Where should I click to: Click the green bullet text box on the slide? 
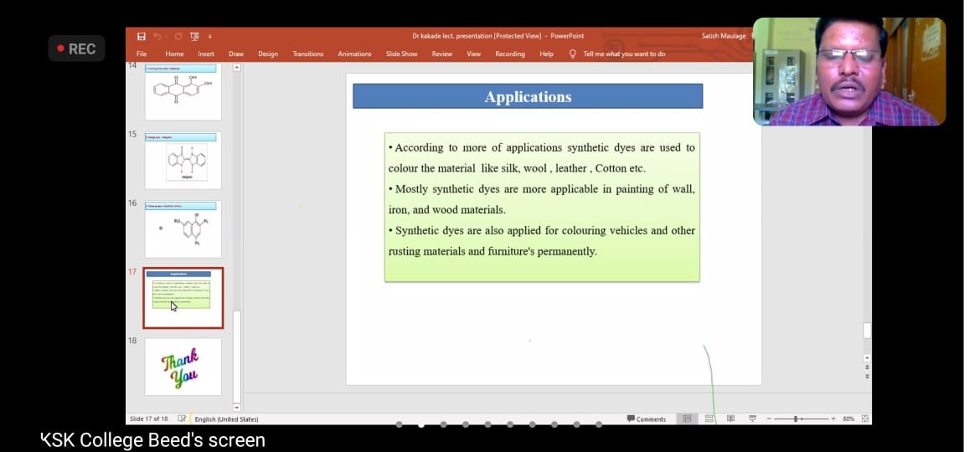pos(542,207)
